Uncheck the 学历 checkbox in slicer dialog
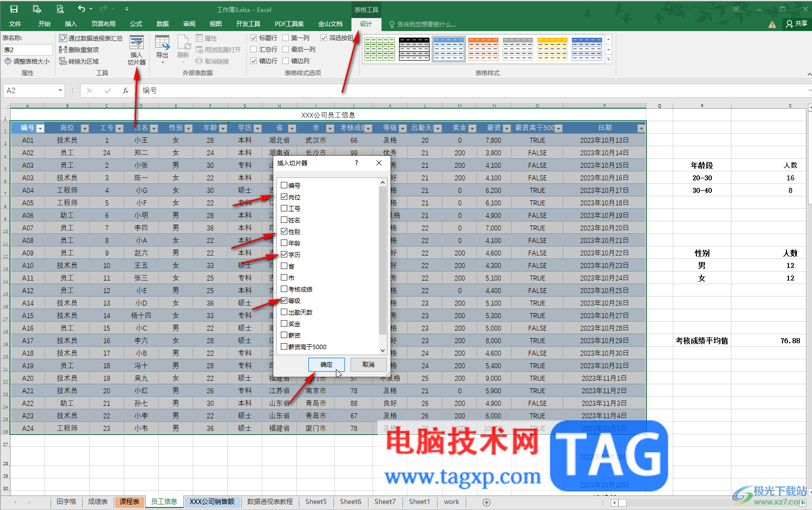The height and width of the screenshot is (510, 812). coord(284,254)
